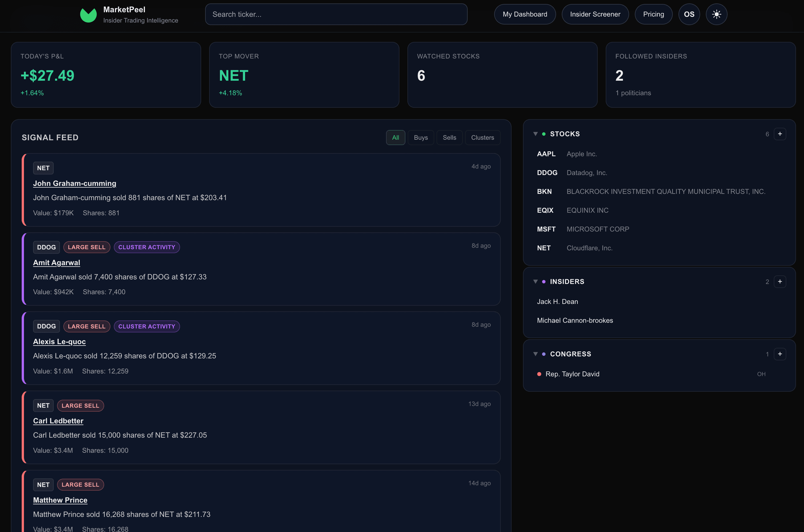The height and width of the screenshot is (532, 804).
Task: Collapse the Stocks watchlist section
Action: click(x=536, y=134)
